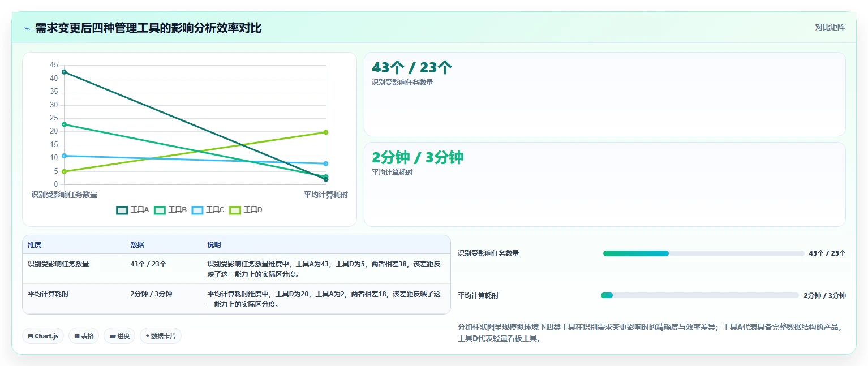This screenshot has width=868, height=366.
Task: Click the 对比矩阵 label in header
Action: click(830, 28)
